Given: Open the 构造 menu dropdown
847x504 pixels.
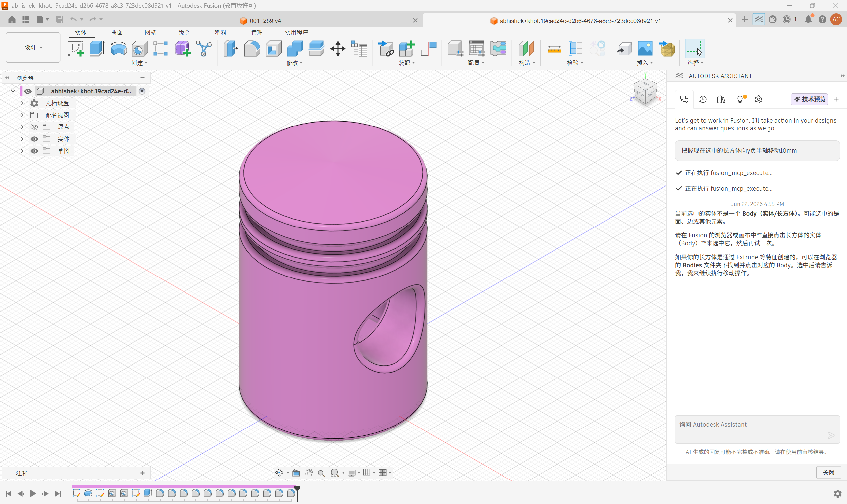Looking at the screenshot, I should [527, 63].
